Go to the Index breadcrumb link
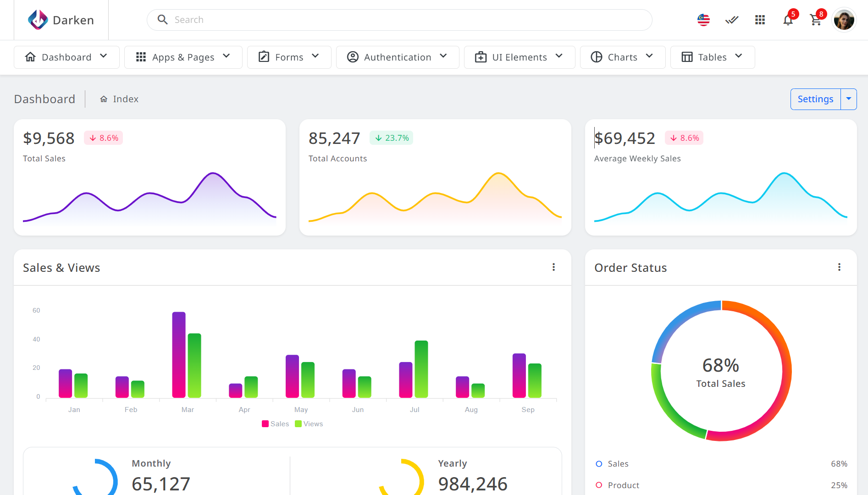868x495 pixels. [125, 99]
